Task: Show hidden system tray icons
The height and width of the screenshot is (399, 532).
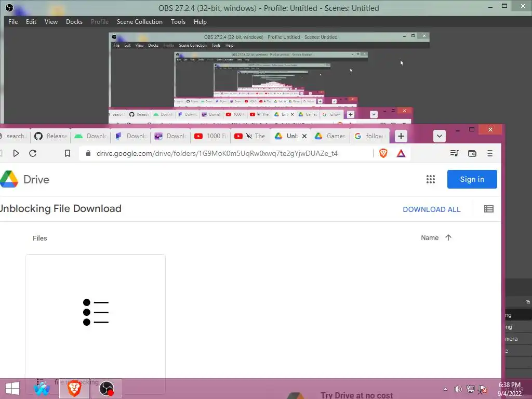Action: [445, 389]
